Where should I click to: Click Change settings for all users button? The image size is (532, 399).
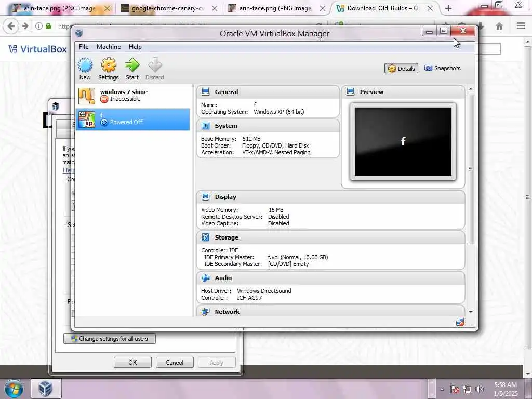pyautogui.click(x=110, y=339)
